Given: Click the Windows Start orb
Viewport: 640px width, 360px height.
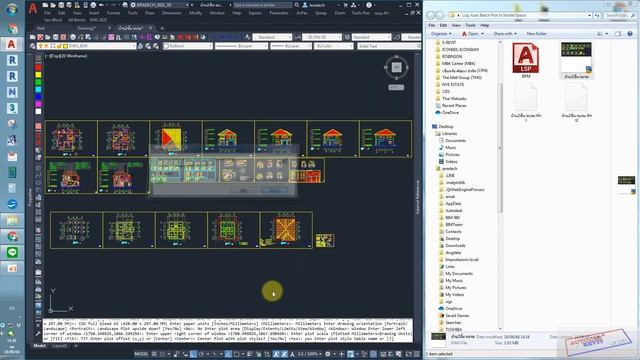Looking at the screenshot, I should [12, 9].
